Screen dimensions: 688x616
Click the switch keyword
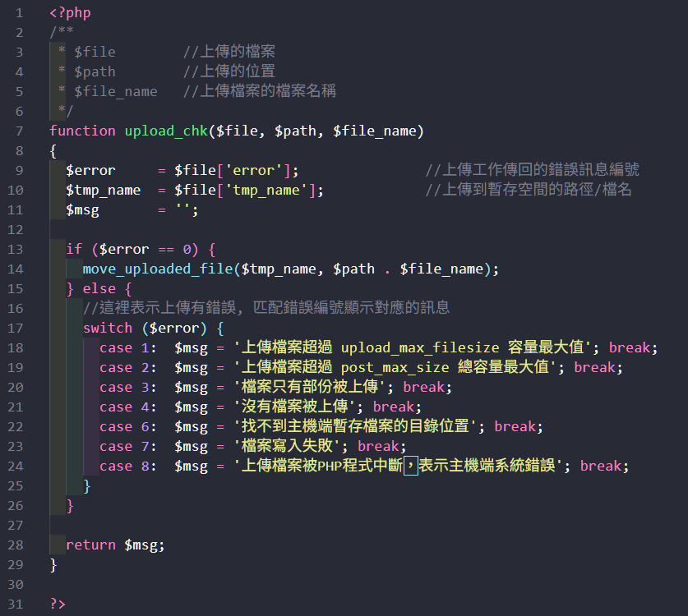(x=107, y=328)
